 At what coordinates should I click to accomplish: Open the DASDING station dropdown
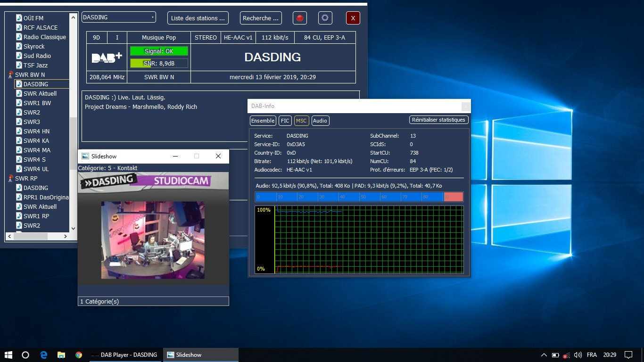tap(118, 17)
